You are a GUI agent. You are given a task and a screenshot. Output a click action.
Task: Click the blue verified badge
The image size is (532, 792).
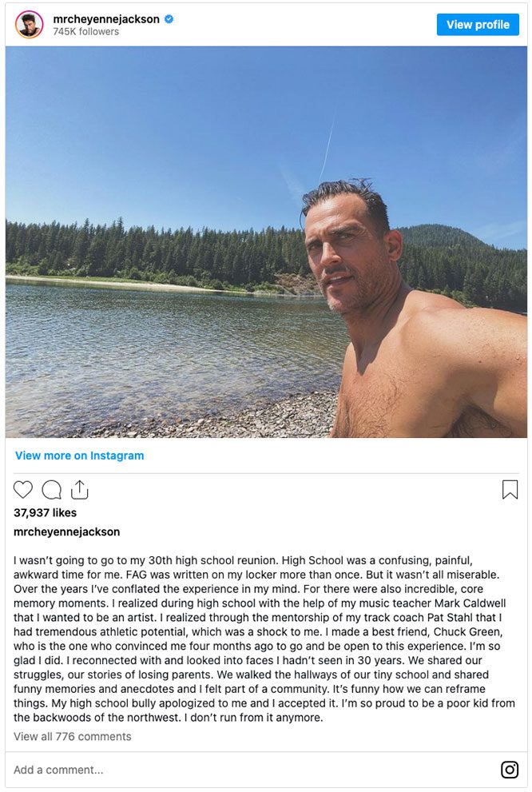click(x=169, y=19)
